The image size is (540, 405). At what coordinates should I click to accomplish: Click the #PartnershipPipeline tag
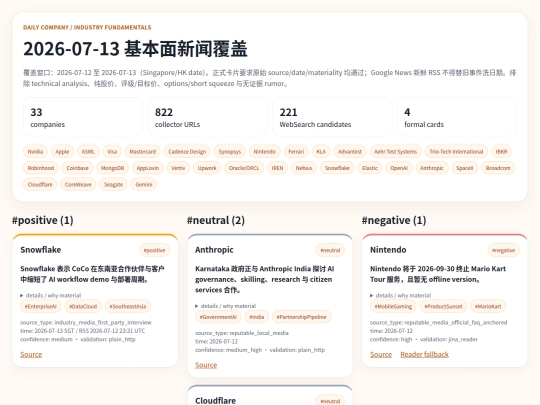tap(301, 317)
